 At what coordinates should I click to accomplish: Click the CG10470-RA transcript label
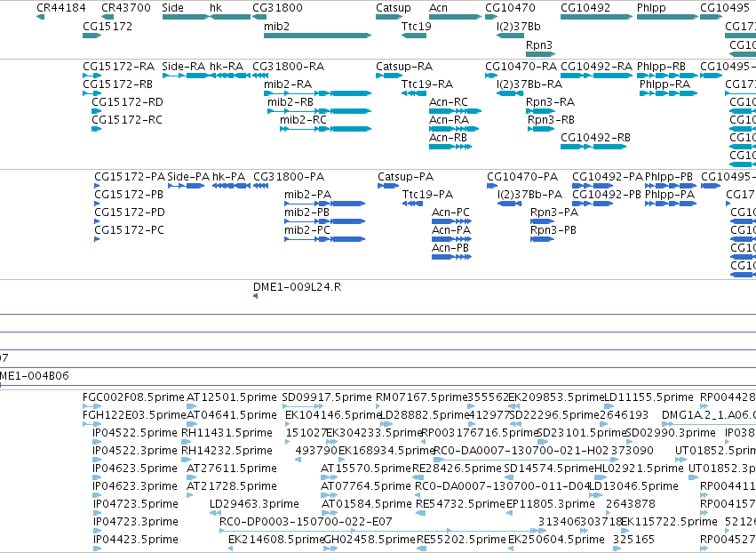point(521,66)
